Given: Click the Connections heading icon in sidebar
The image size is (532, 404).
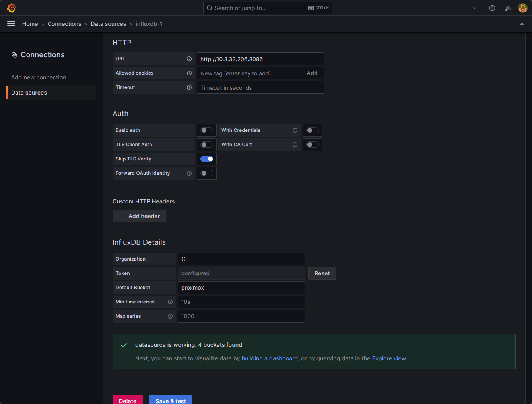Looking at the screenshot, I should click(14, 55).
